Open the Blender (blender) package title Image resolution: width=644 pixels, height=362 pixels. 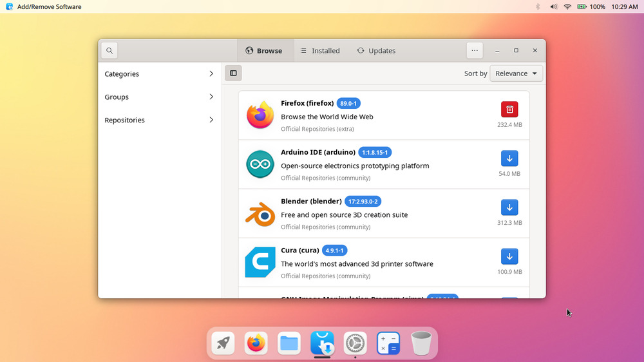311,201
